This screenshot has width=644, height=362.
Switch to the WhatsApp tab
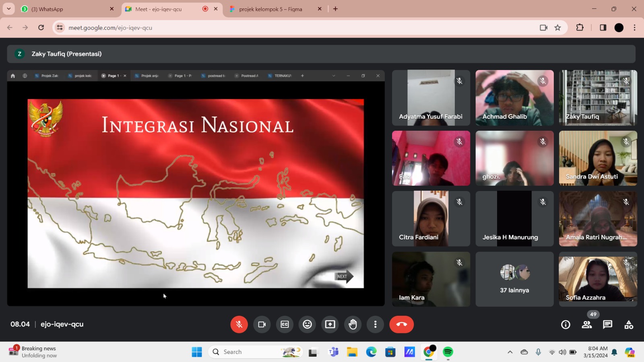[x=66, y=9]
